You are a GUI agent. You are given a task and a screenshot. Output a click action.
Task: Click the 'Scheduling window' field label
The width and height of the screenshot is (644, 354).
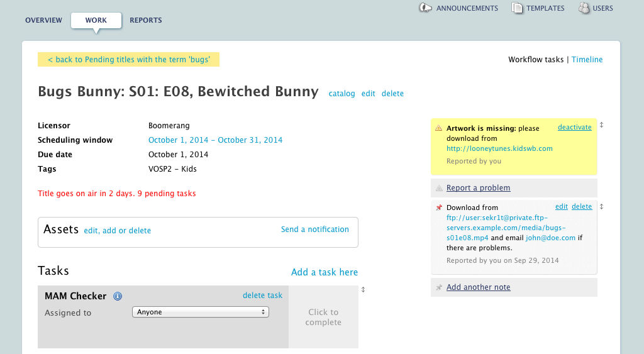point(75,140)
